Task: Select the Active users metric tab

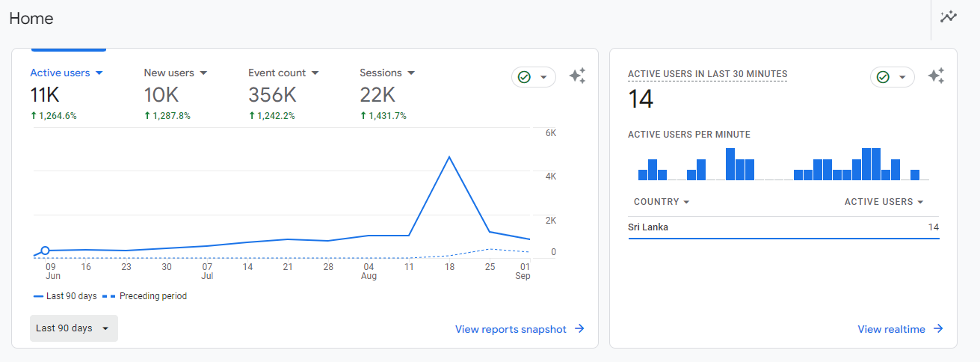Action: [x=67, y=73]
